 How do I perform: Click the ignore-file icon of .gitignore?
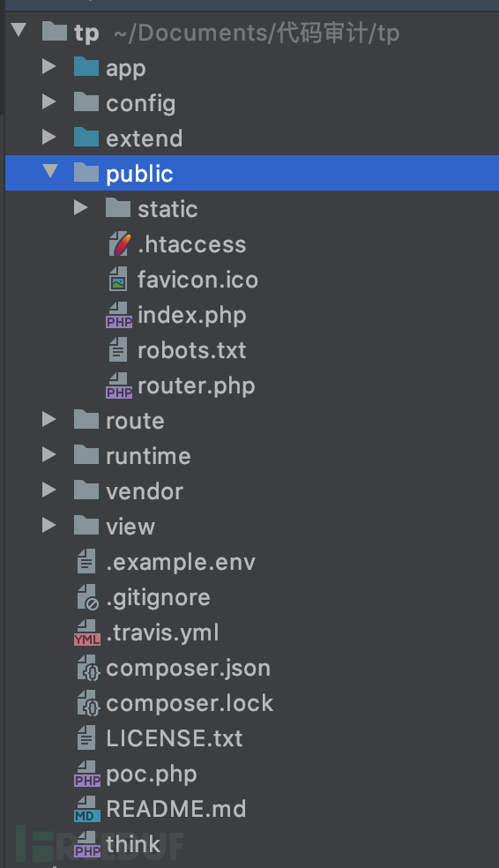point(87,598)
